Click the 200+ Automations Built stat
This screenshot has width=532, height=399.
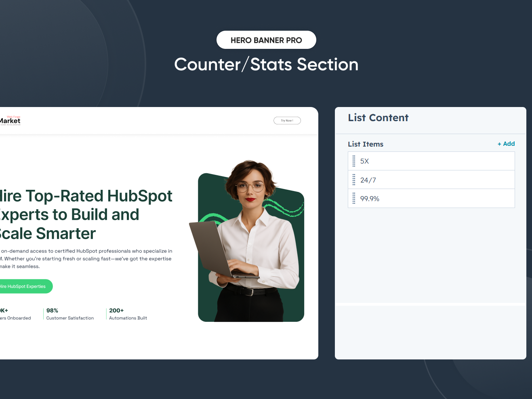point(128,314)
